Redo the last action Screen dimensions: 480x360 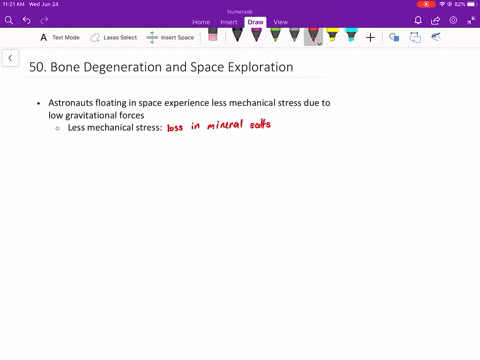click(x=44, y=20)
